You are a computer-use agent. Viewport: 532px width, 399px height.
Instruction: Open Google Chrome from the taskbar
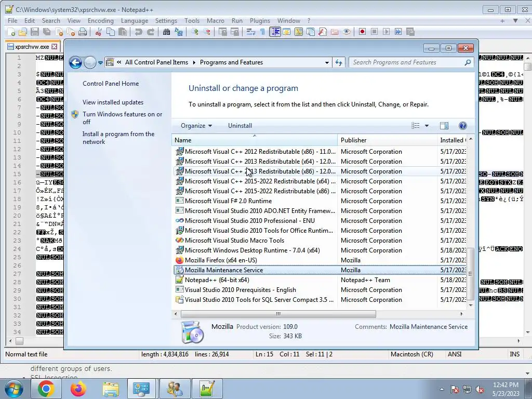[46, 389]
